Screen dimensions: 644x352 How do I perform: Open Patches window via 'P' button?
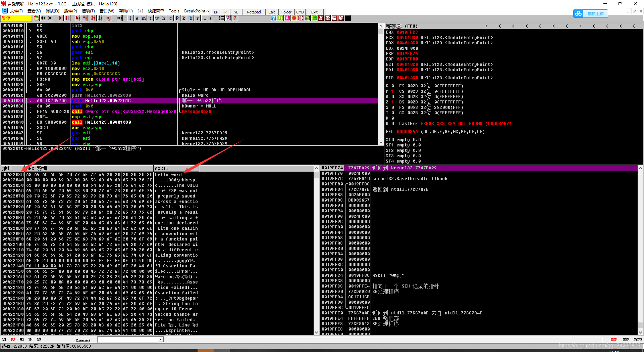(177, 18)
